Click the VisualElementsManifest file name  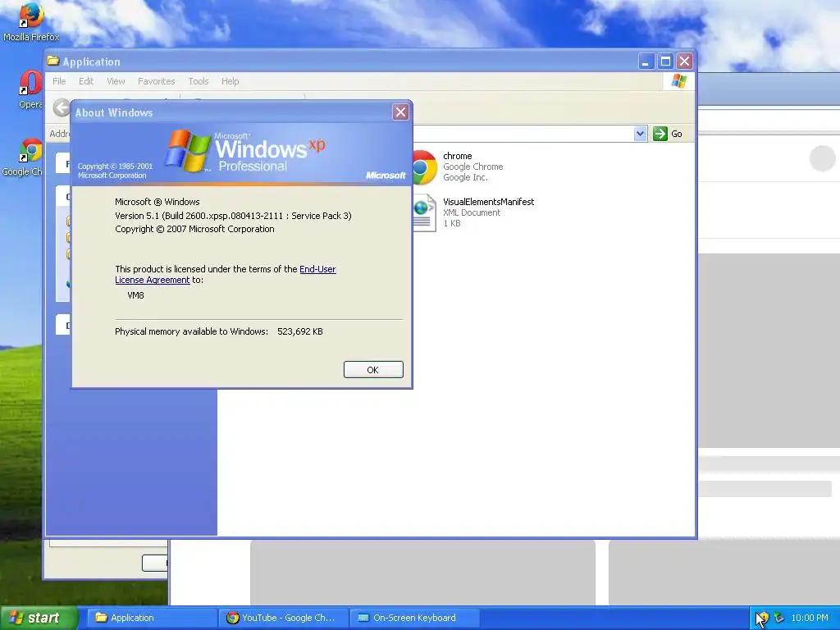[489, 202]
